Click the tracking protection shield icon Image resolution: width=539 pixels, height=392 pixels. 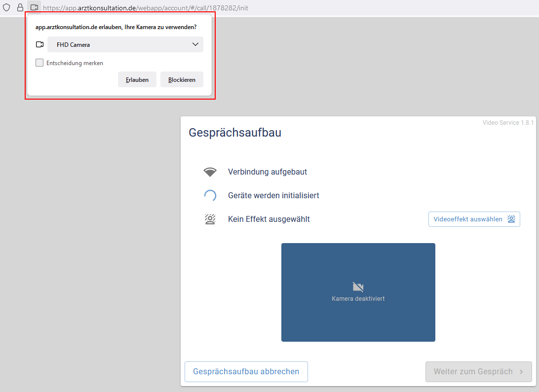(6, 8)
